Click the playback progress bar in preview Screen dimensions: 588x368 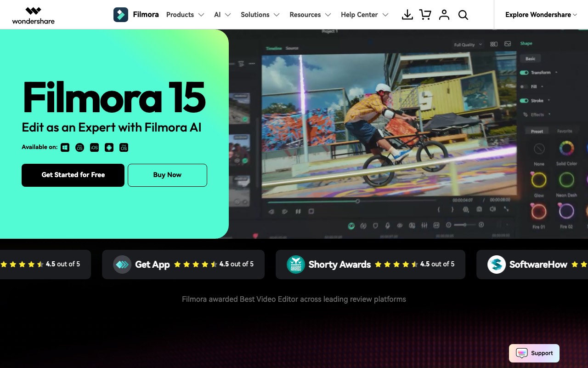point(351,201)
